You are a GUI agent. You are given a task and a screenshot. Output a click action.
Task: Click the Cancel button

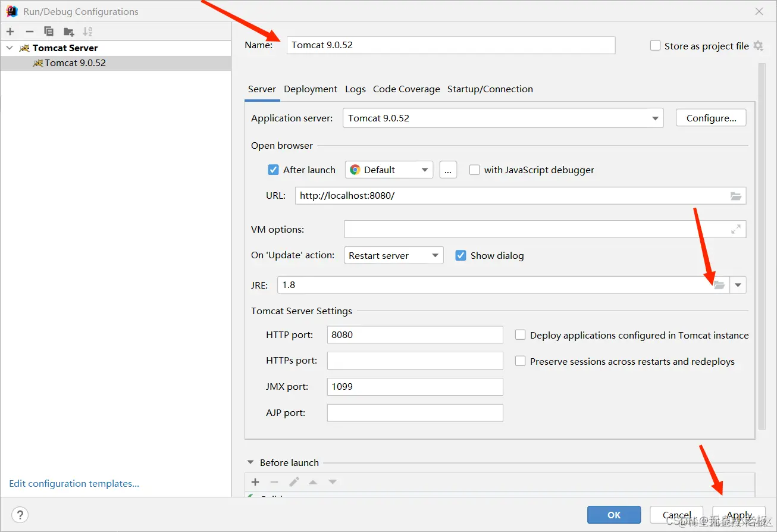pos(677,515)
